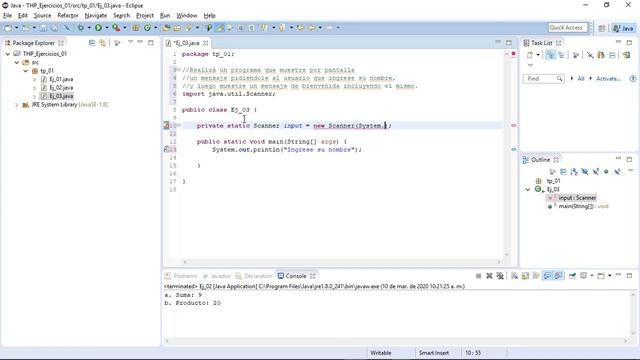Click the Save All toolbar icon
The width and height of the screenshot is (640, 360).
pos(54,28)
